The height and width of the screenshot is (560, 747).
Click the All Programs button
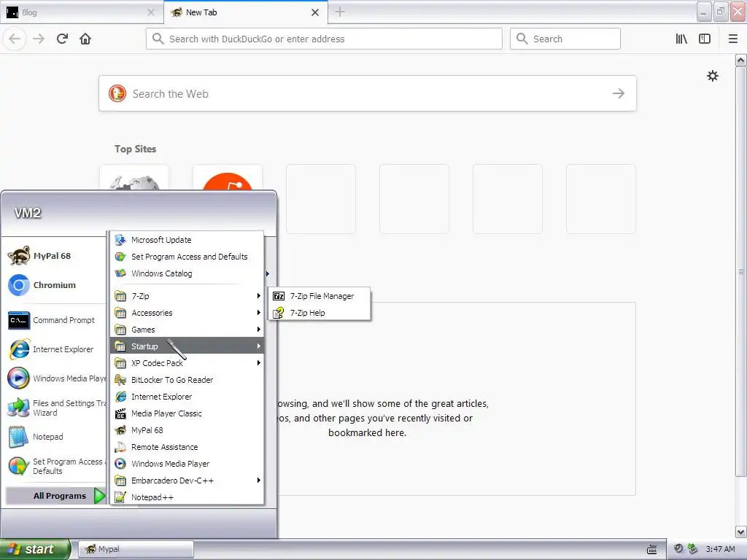55,496
